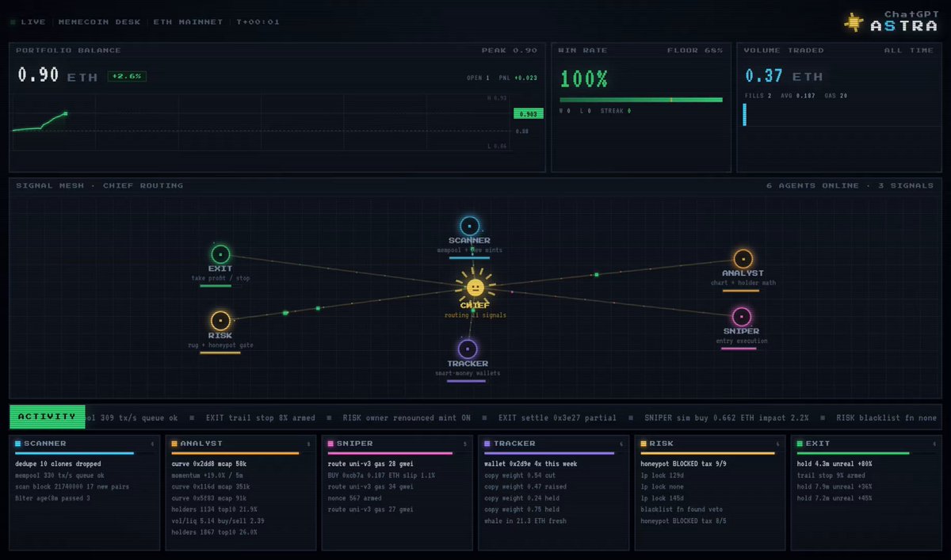Click the green square on EXIT panel header
Viewport: 951px width, 560px height.
pyautogui.click(x=799, y=444)
